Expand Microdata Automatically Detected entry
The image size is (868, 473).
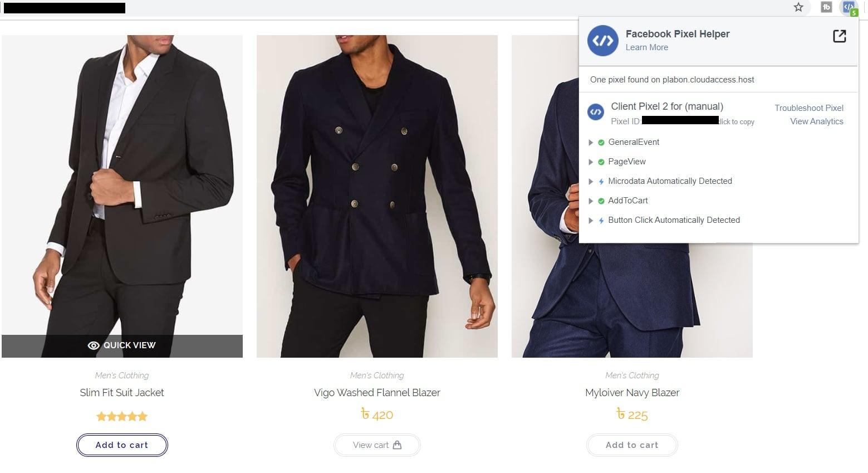point(591,182)
